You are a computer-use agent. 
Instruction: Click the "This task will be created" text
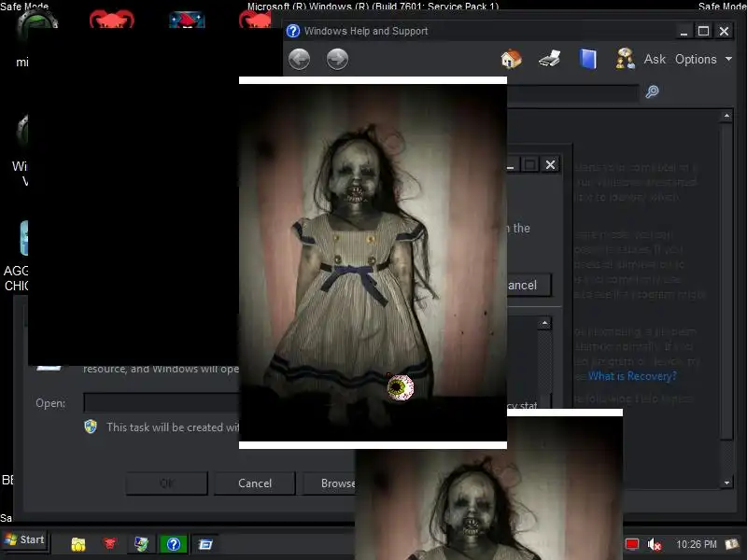point(173,427)
